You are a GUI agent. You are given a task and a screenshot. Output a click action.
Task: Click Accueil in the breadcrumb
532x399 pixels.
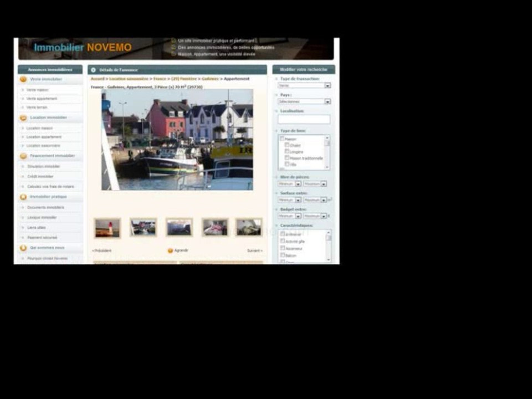tap(98, 79)
